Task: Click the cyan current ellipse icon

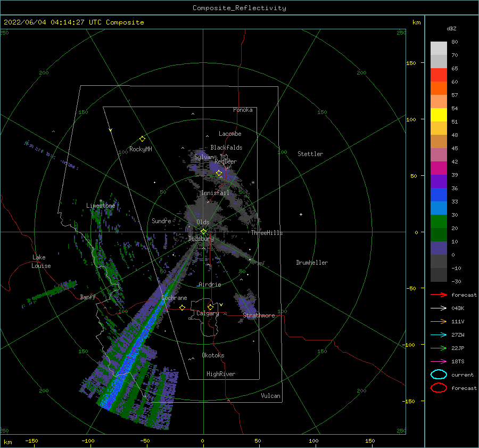Action: tap(439, 374)
